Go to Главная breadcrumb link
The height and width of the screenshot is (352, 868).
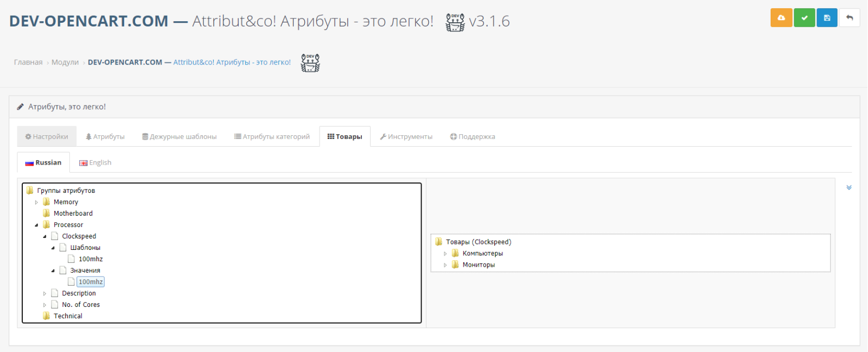click(x=28, y=62)
